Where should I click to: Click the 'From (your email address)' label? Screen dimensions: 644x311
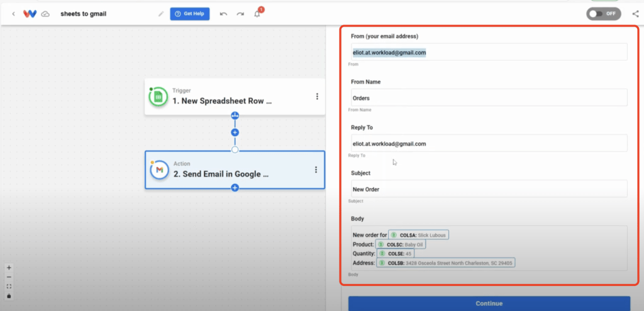pyautogui.click(x=384, y=36)
